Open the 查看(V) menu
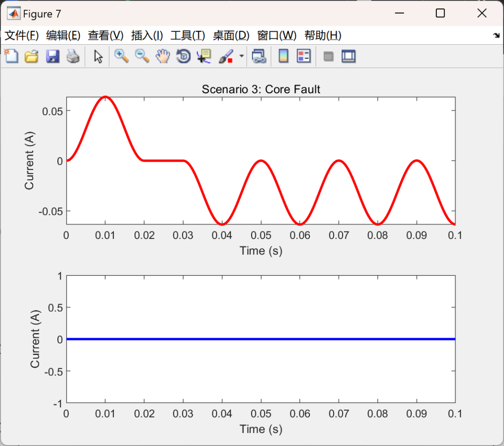This screenshot has width=504, height=446. pyautogui.click(x=106, y=35)
